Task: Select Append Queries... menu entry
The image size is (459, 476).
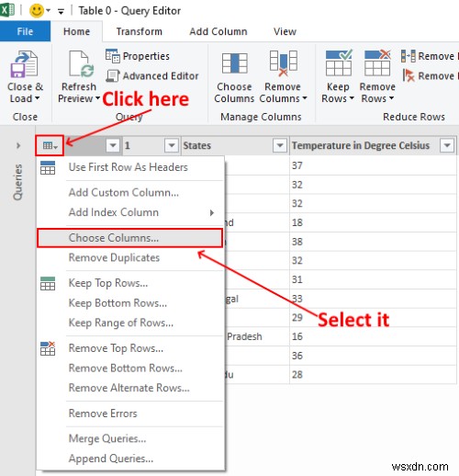Action: 130,459
